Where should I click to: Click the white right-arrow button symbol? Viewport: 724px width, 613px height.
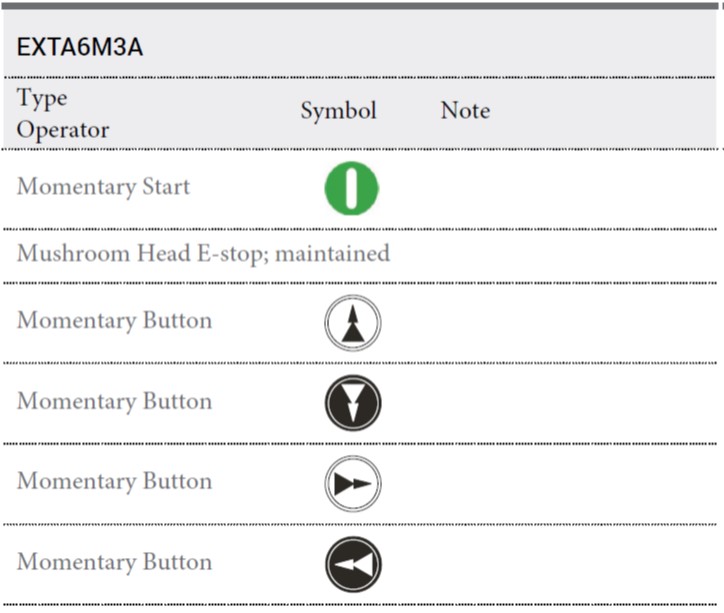click(353, 484)
